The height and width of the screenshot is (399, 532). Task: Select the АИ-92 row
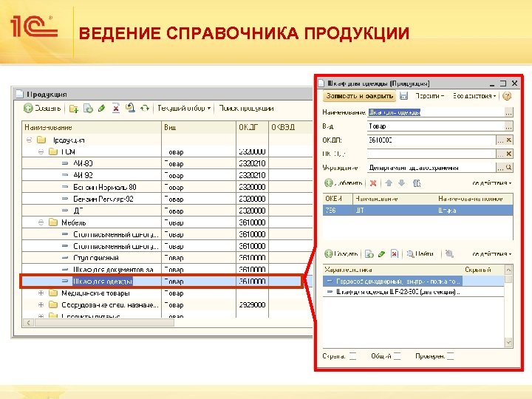coord(167,175)
